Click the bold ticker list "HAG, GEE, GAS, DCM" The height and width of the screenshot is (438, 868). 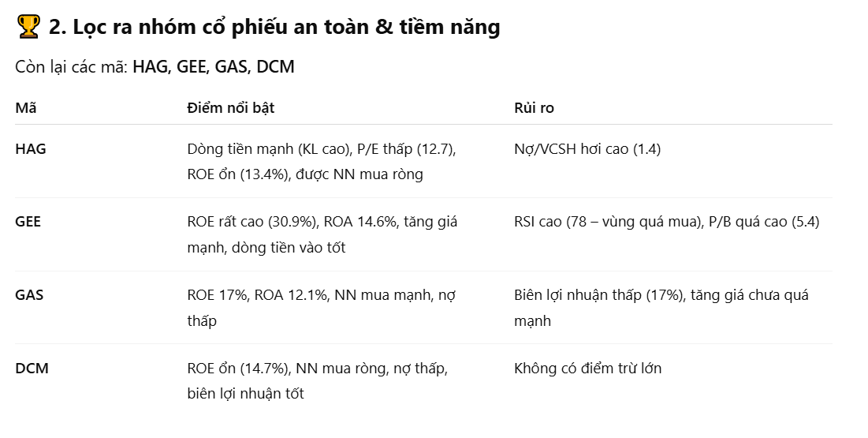coord(213,67)
